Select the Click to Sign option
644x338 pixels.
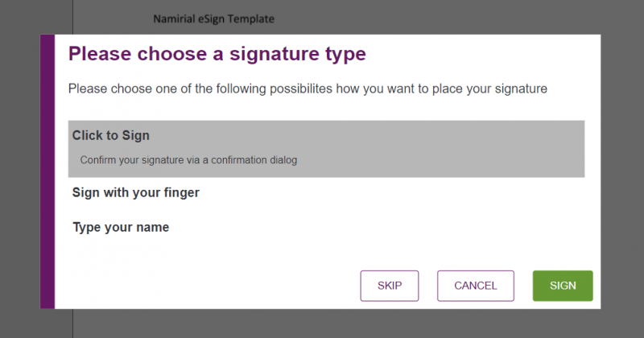pos(111,136)
